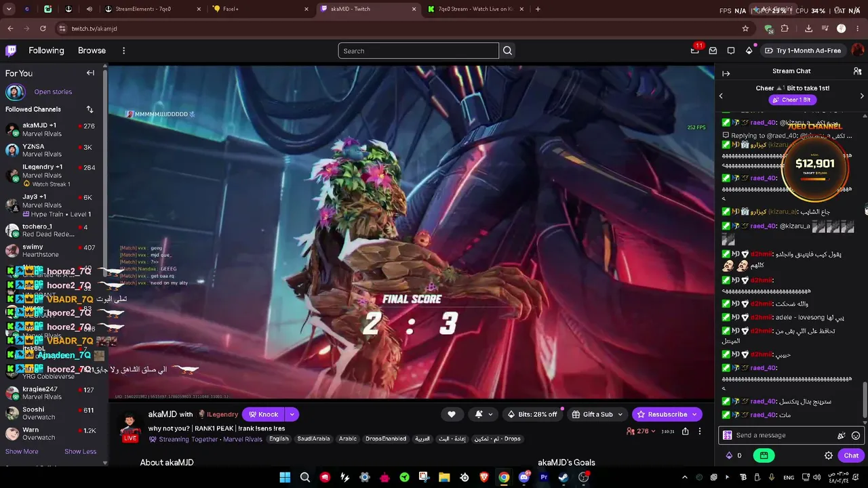The width and height of the screenshot is (868, 488).
Task: Switch to the StreamElements - 7qe0 tab
Action: click(x=154, y=9)
